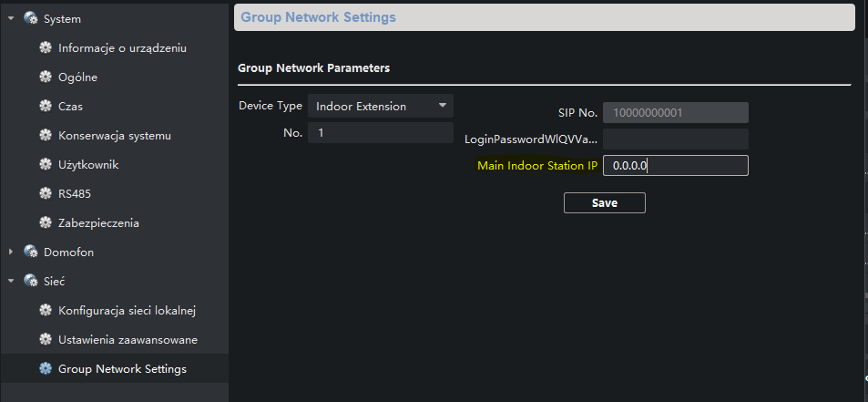Click the gear icon next to Group Network Settings
Screen dimensions: 868x402
pos(46,369)
